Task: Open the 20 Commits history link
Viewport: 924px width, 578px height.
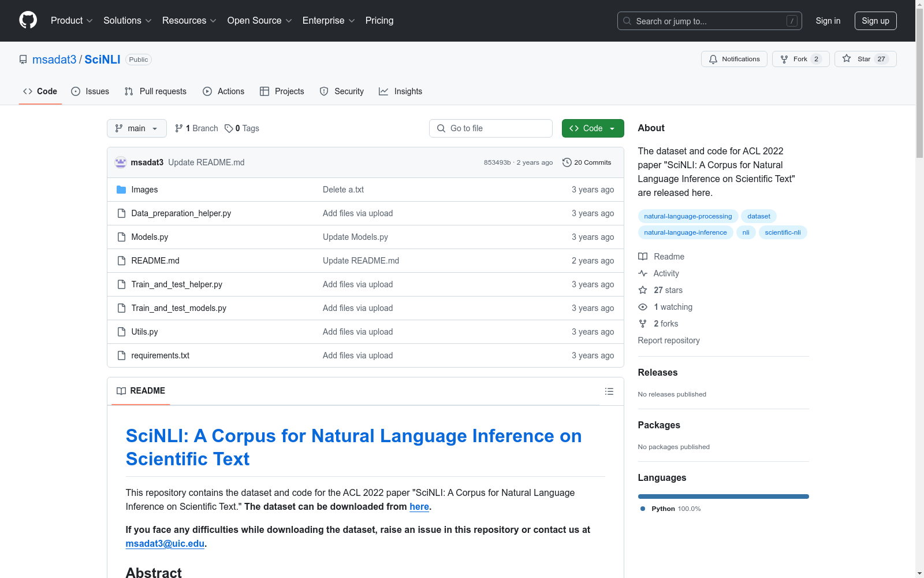Action: pos(587,162)
